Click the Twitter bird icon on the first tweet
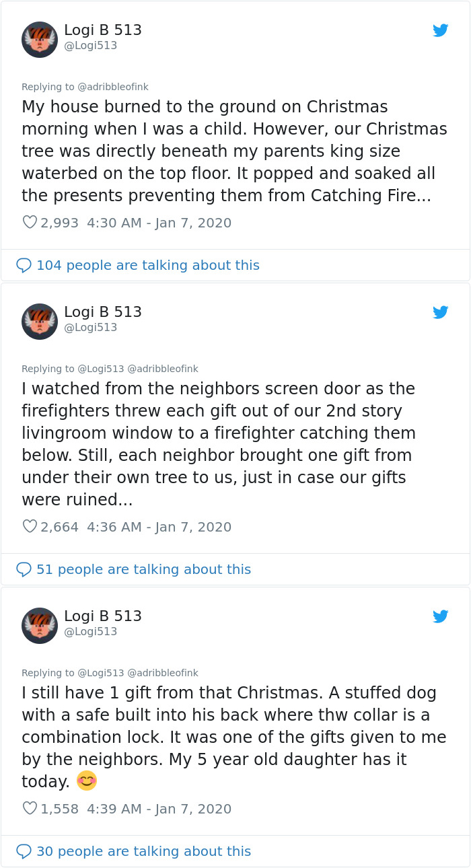 pos(441,30)
